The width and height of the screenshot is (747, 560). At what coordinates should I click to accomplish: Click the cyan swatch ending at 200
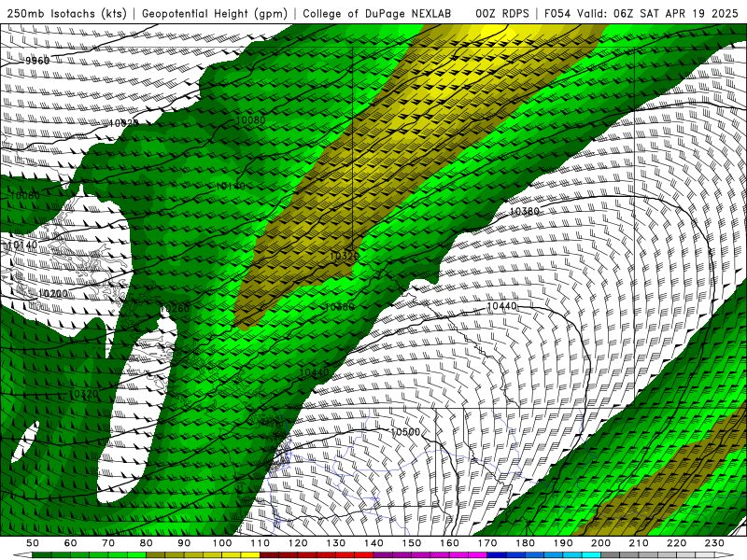click(x=591, y=555)
